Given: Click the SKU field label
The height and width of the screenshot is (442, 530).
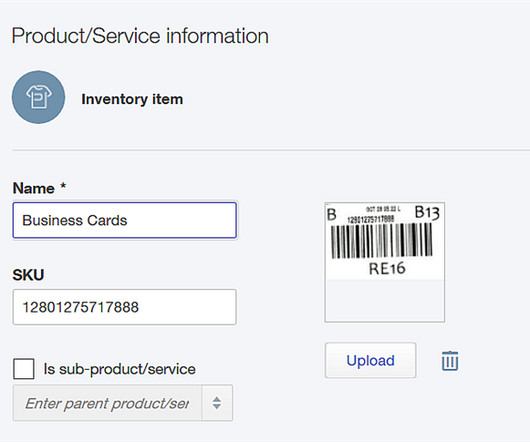Looking at the screenshot, I should (28, 275).
